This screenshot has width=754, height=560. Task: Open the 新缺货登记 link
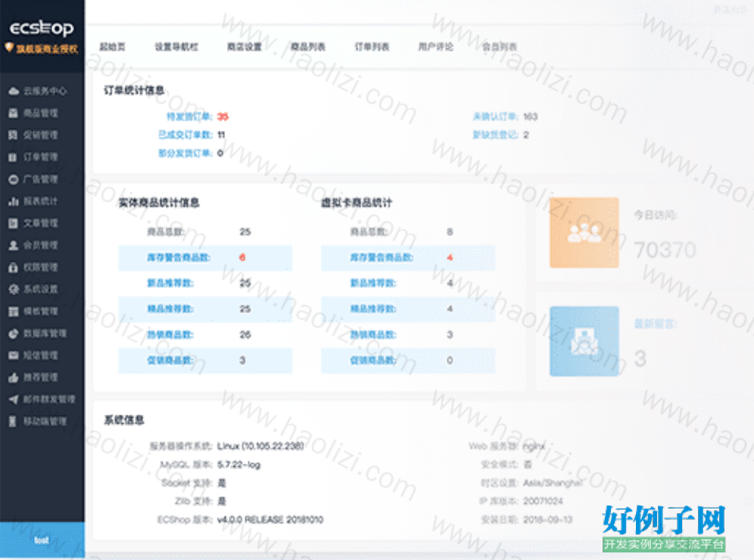click(495, 135)
